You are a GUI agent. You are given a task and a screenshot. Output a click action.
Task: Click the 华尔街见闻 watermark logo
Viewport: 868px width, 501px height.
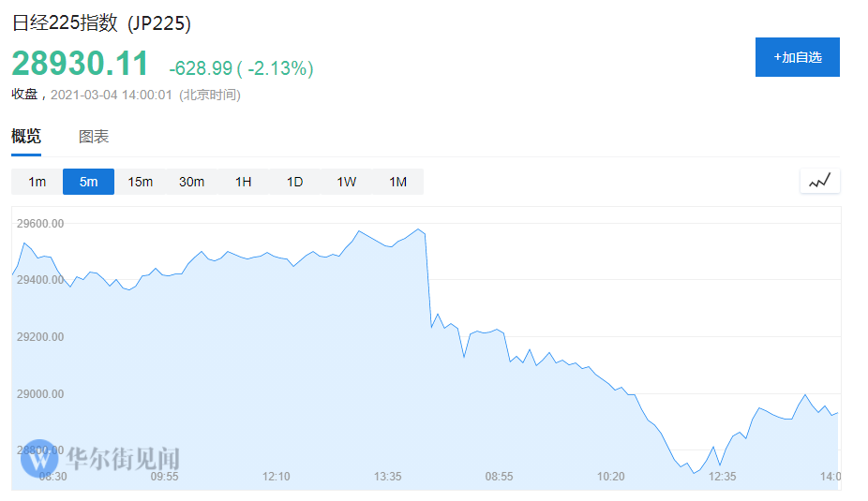(103, 458)
